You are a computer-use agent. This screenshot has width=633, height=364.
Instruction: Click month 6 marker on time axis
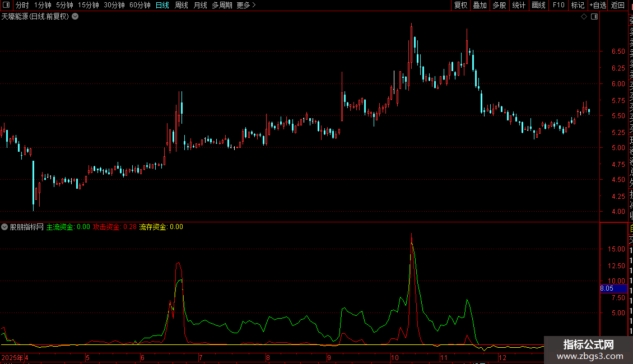(142, 357)
